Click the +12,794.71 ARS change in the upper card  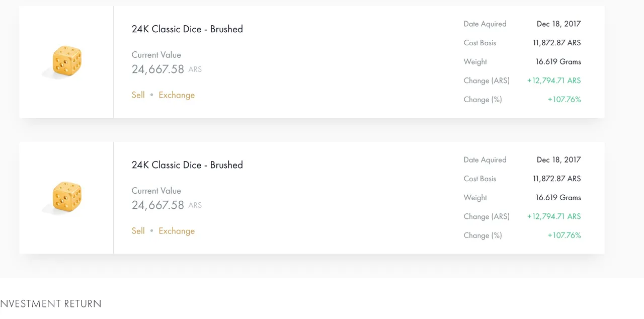click(x=554, y=81)
